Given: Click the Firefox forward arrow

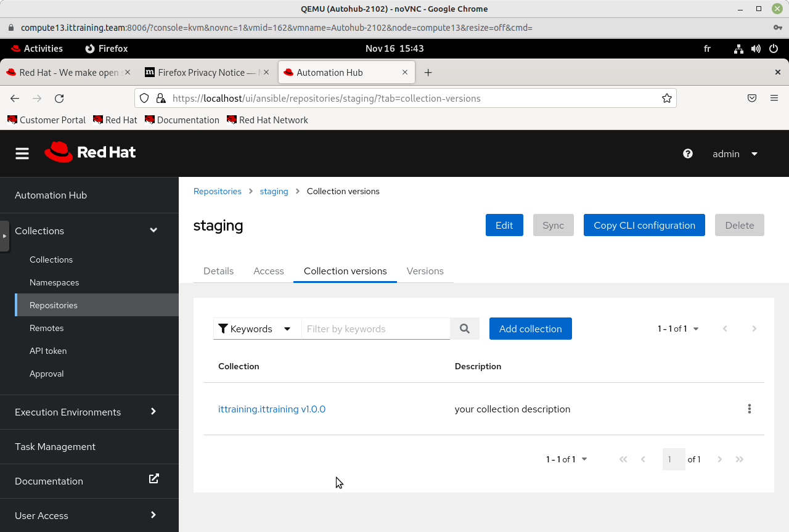Looking at the screenshot, I should (x=37, y=98).
